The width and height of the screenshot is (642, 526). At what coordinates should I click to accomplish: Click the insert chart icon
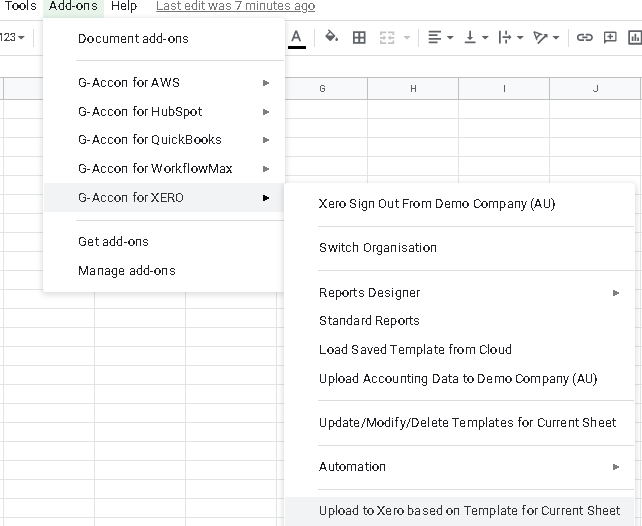(x=634, y=37)
